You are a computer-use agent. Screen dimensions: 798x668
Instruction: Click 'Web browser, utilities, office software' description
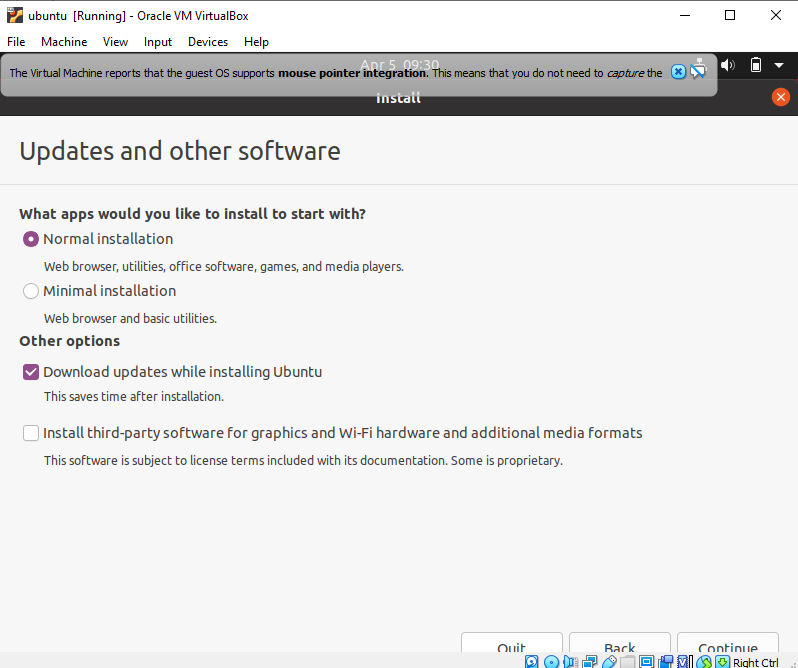pos(224,267)
